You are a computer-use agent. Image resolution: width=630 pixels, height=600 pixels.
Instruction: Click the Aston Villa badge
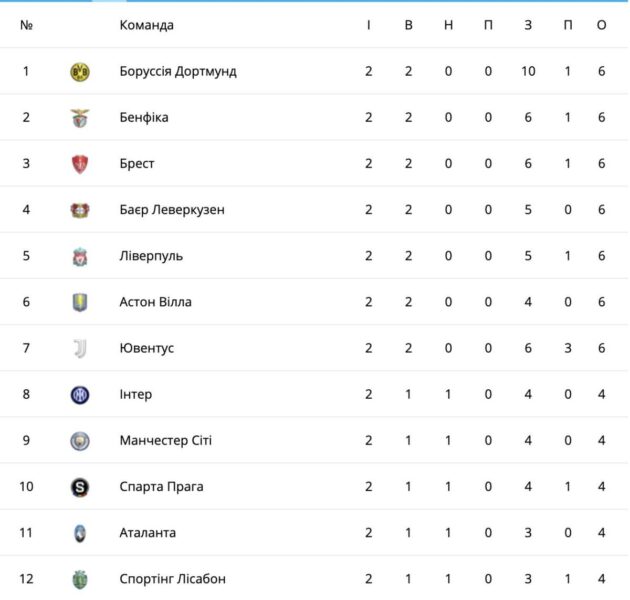click(x=80, y=302)
